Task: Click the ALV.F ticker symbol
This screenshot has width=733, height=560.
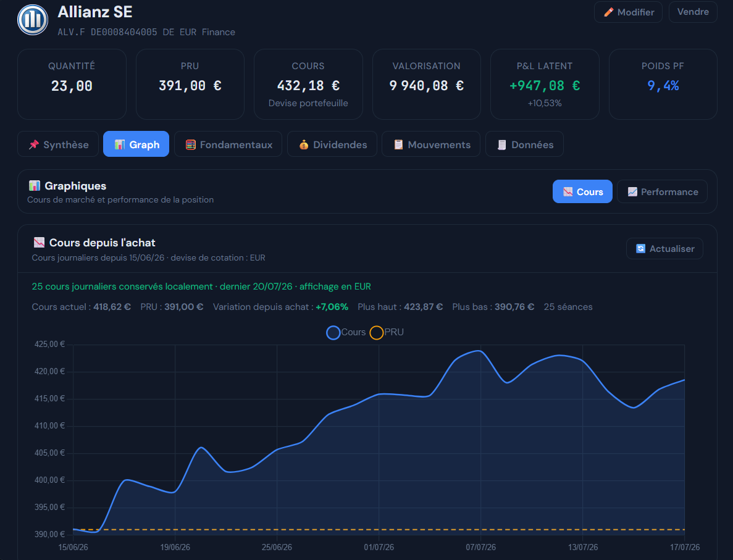Action: pyautogui.click(x=72, y=32)
